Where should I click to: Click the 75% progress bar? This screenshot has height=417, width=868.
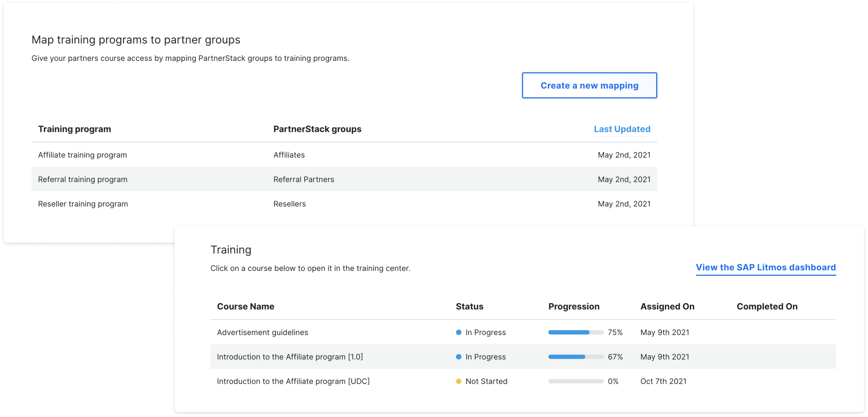pyautogui.click(x=575, y=332)
